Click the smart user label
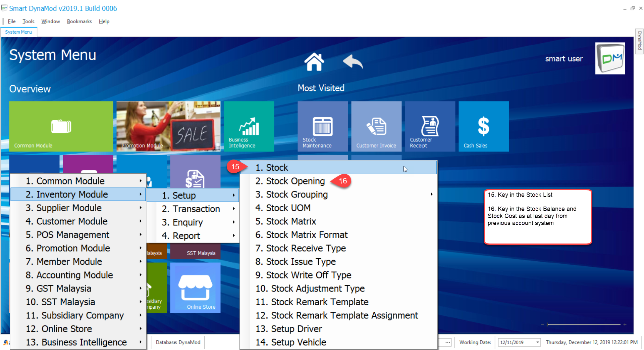Image resolution: width=644 pixels, height=350 pixels. click(x=564, y=59)
